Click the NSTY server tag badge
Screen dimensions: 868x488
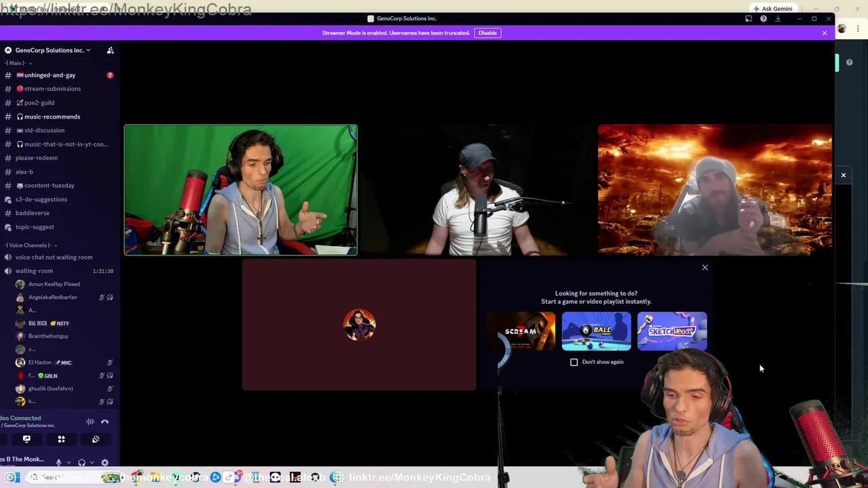(60, 323)
